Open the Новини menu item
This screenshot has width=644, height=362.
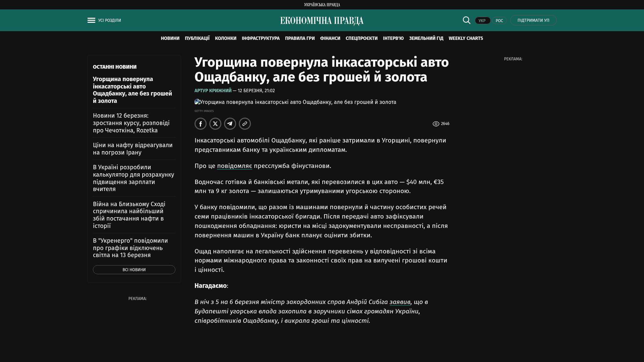coord(170,39)
